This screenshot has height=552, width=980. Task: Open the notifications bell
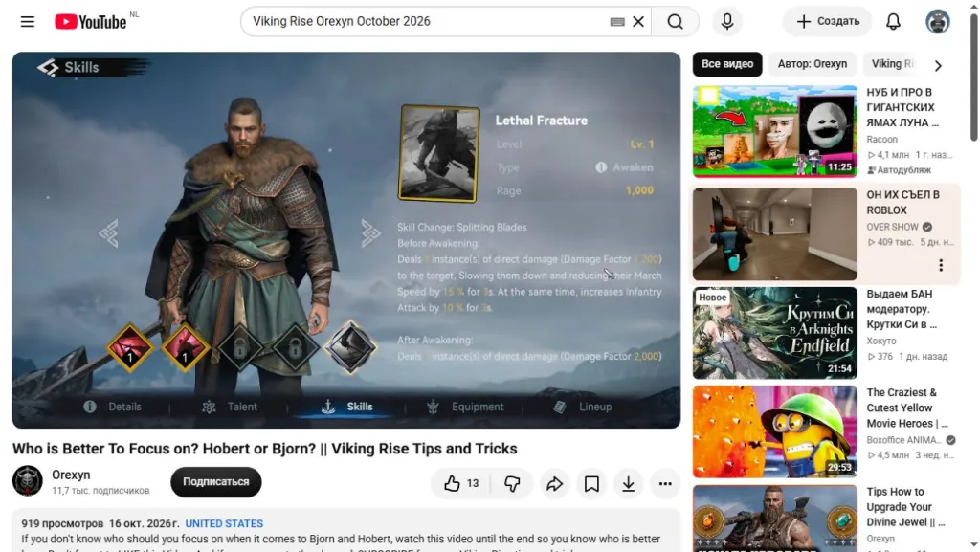tap(893, 22)
